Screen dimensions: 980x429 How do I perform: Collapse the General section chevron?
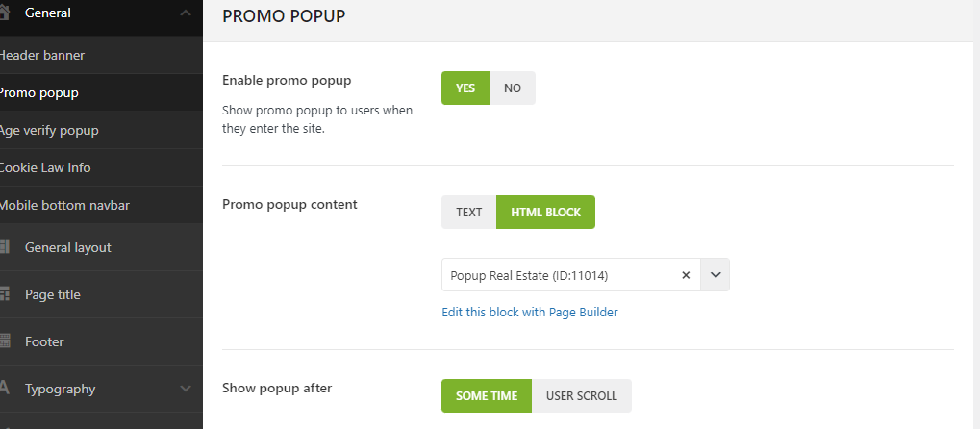click(186, 13)
